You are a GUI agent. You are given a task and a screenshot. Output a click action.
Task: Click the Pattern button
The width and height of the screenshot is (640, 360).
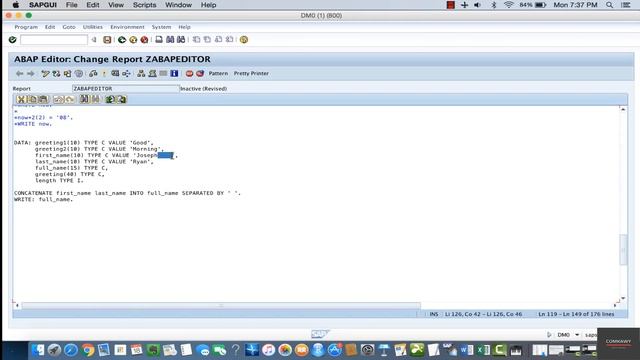(x=218, y=73)
